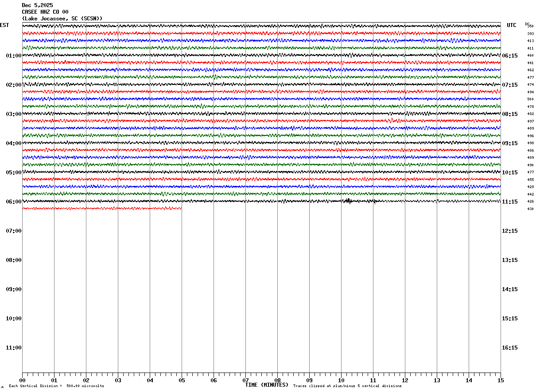
Task: Click location label '(Lake Jocassee, SC (SCSN))'
Action: 62,19
